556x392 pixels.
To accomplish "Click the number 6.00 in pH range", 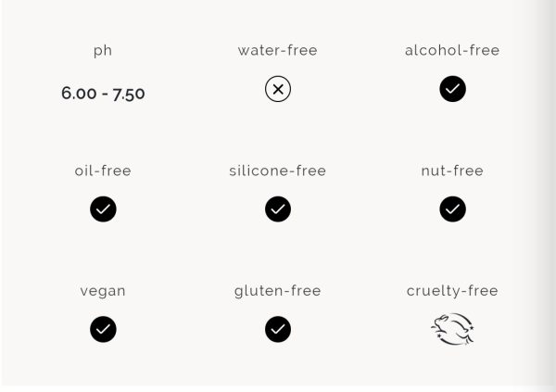I will pos(79,94).
